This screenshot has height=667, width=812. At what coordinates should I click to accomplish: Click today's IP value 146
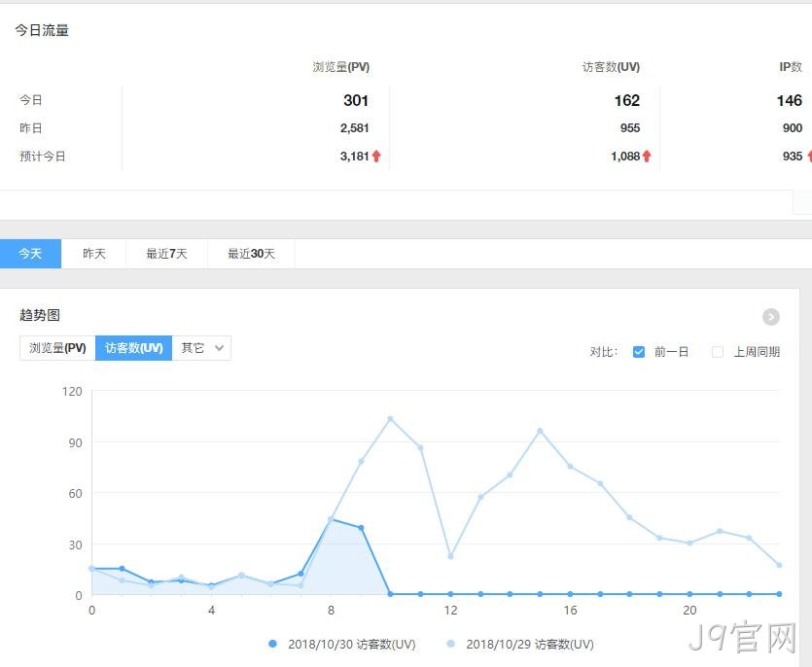(790, 100)
